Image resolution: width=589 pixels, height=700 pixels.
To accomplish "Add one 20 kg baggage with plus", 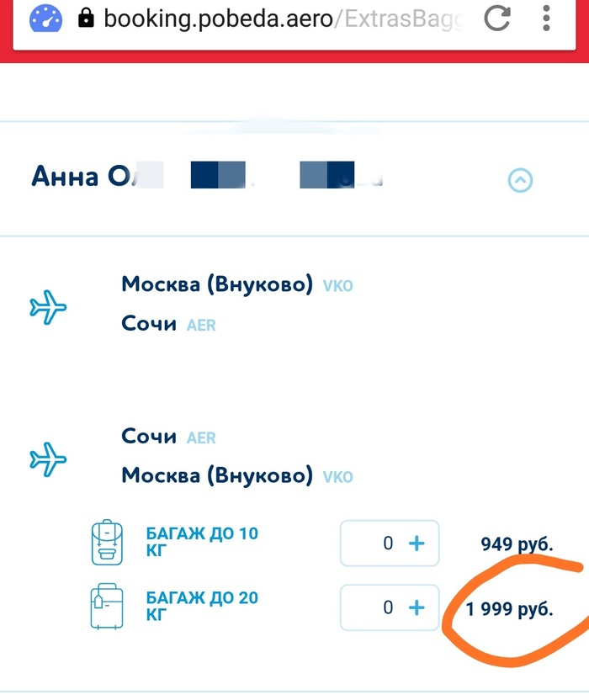I will [416, 607].
